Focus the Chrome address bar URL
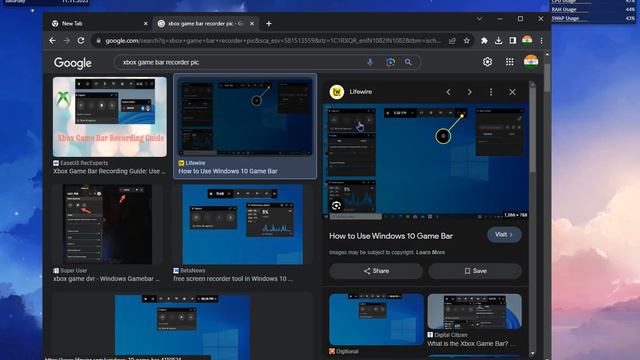The height and width of the screenshot is (360, 640). pos(273,40)
